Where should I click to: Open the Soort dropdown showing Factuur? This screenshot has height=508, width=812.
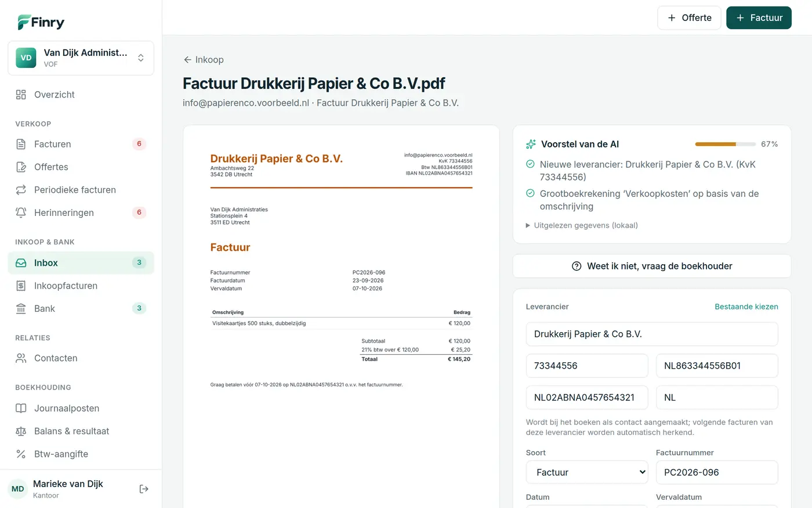click(x=587, y=473)
